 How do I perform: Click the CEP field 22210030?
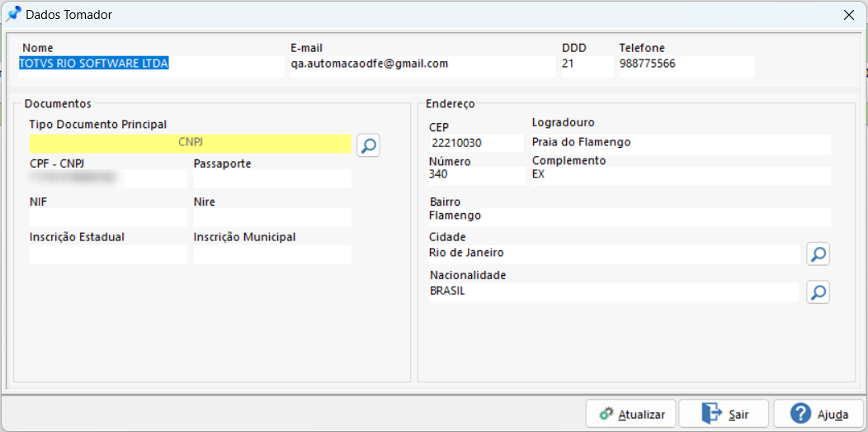pyautogui.click(x=476, y=143)
